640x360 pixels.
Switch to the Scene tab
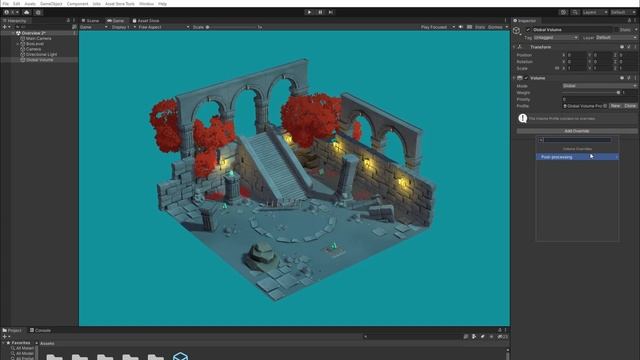90,20
